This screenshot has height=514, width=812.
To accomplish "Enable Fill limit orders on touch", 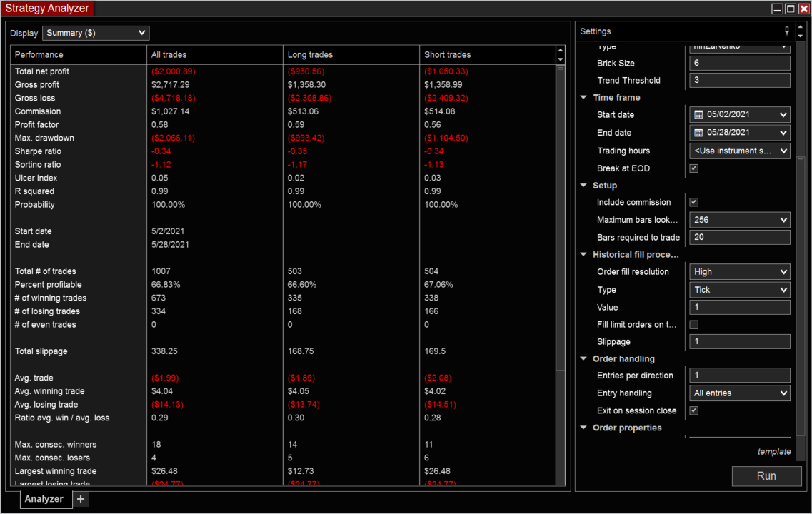I will (x=694, y=325).
